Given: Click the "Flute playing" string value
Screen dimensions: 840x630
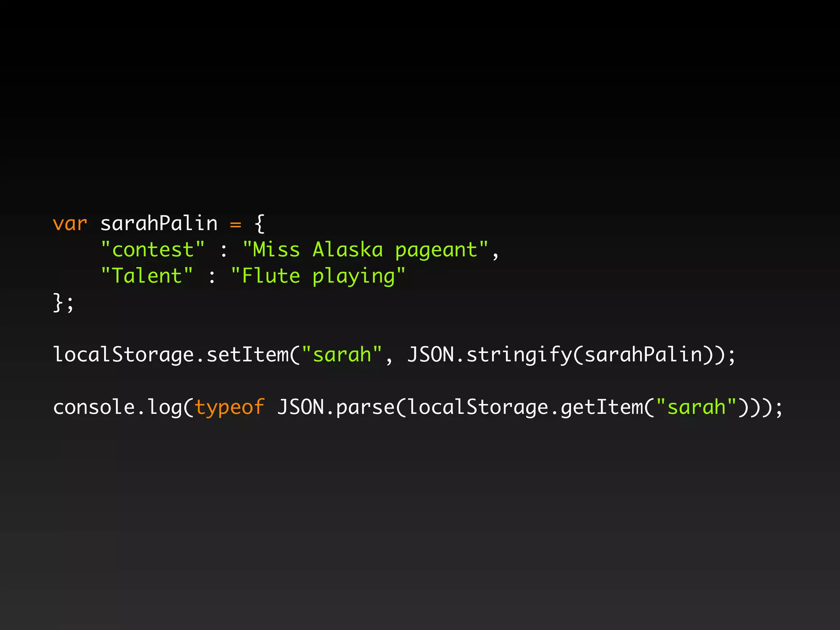Looking at the screenshot, I should point(318,276).
